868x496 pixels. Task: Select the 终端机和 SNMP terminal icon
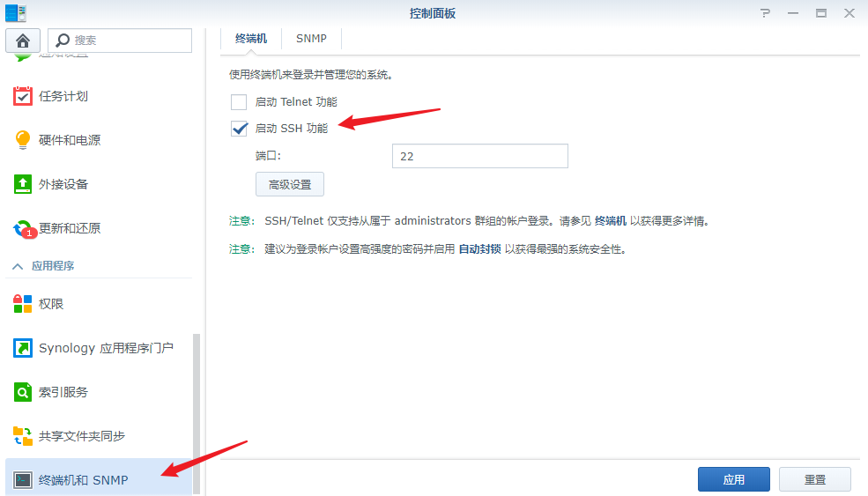23,479
